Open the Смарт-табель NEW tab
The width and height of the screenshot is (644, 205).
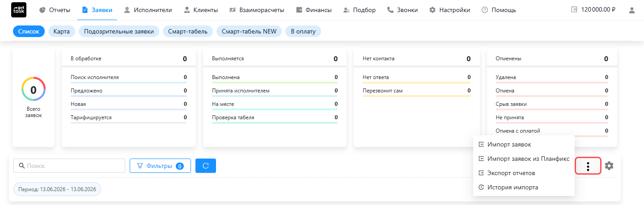click(x=249, y=31)
